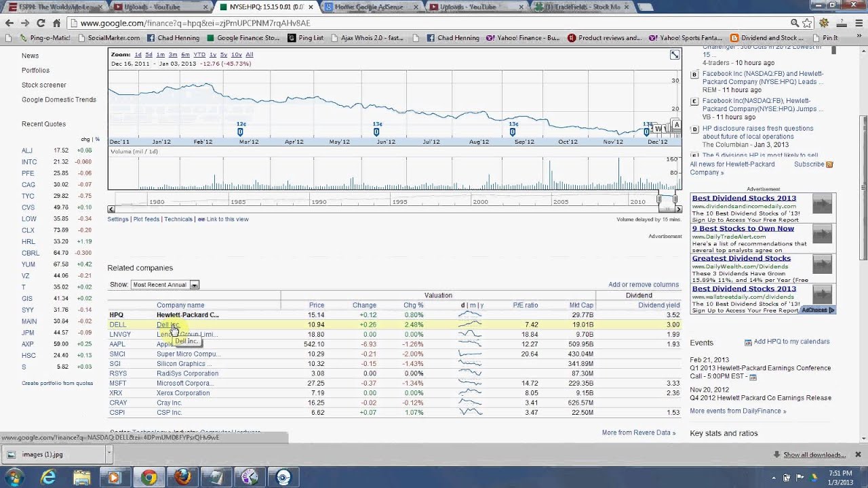Screen dimensions: 868x488
Task: Open Google Finance bookmark in bar
Action: pos(243,38)
